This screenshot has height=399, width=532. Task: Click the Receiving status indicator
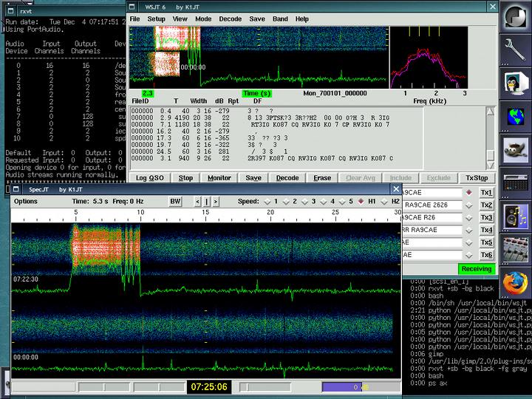coord(477,269)
